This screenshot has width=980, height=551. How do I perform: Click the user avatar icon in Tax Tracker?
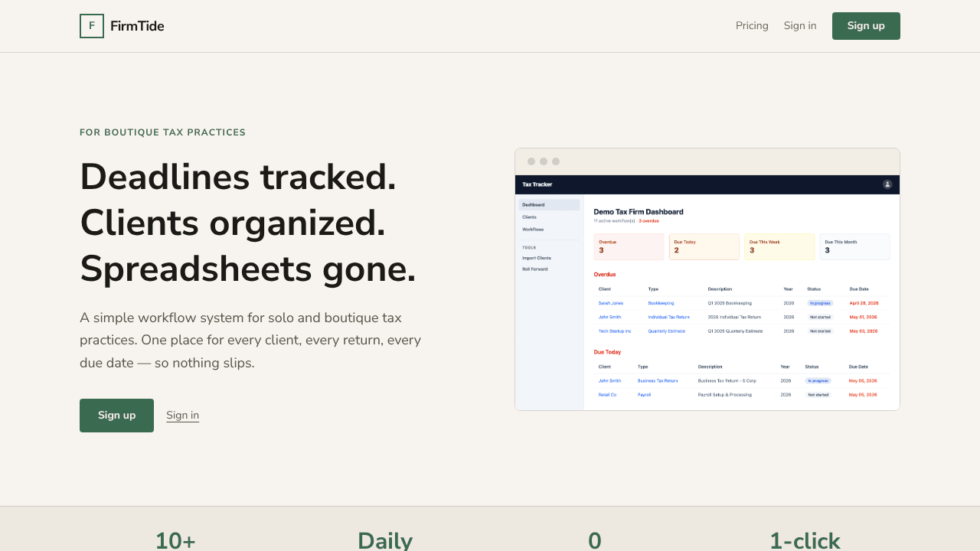point(887,184)
